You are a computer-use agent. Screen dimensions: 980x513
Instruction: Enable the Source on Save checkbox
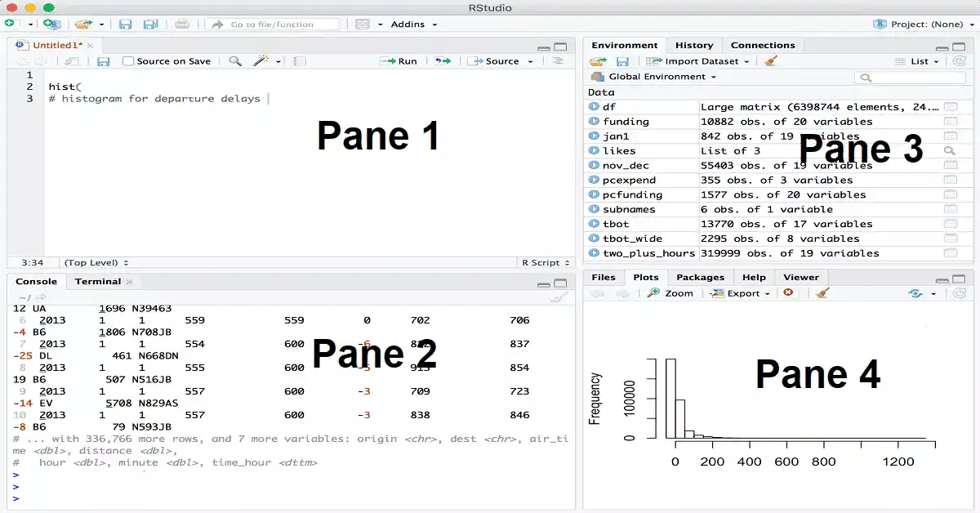pyautogui.click(x=128, y=61)
